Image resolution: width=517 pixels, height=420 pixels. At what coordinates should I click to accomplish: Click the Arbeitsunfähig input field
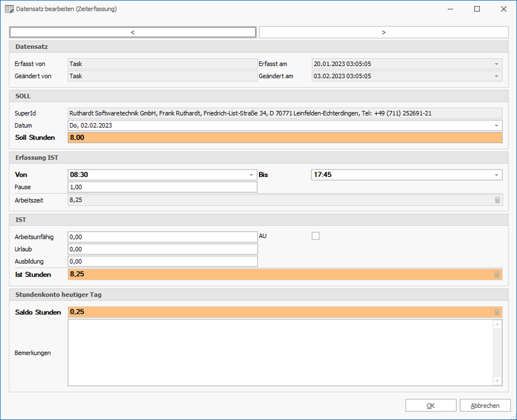click(x=163, y=237)
